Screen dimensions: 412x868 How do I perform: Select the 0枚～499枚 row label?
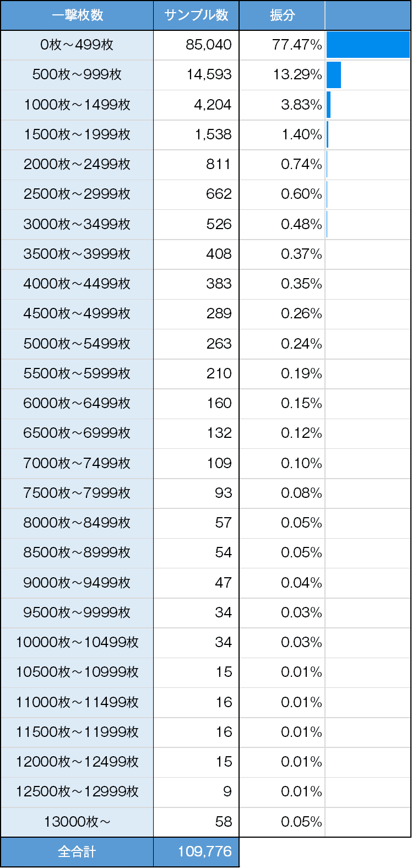(x=77, y=45)
